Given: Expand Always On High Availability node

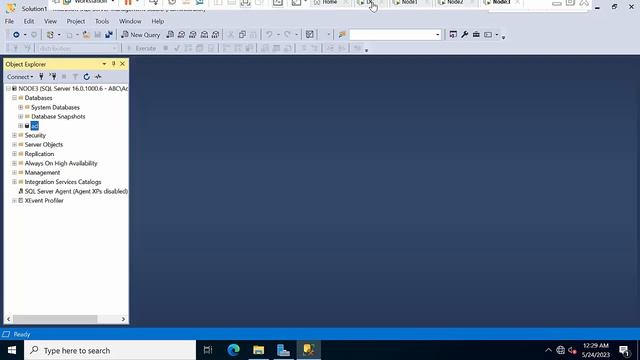Looking at the screenshot, I should 14,163.
